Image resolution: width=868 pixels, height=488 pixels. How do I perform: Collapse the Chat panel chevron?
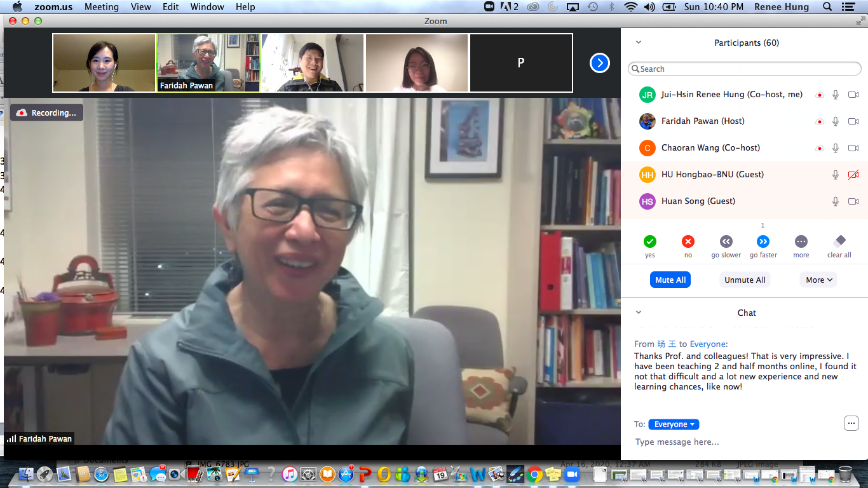639,313
